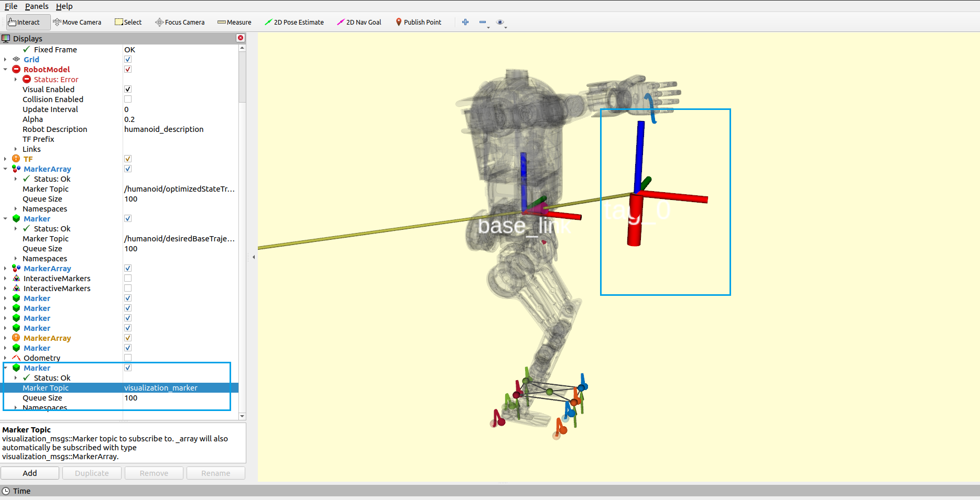This screenshot has height=500, width=980.
Task: Click the minus remove-tool icon
Action: (483, 22)
